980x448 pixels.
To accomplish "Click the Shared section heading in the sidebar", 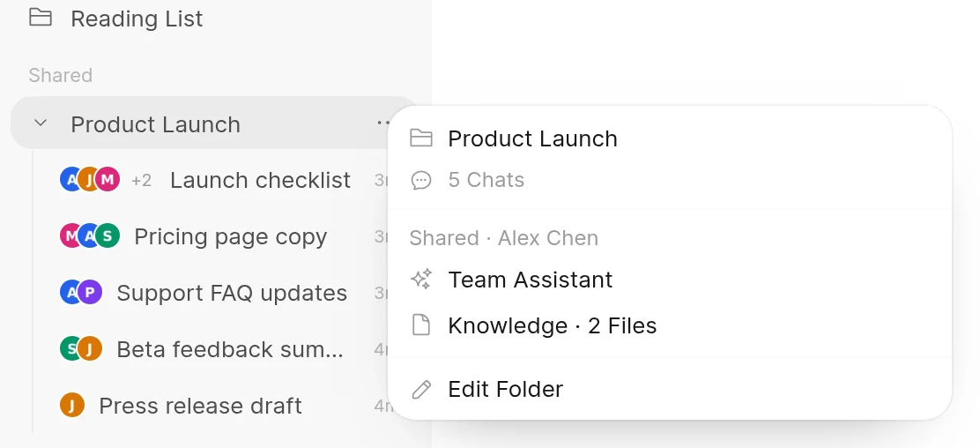I will (61, 75).
